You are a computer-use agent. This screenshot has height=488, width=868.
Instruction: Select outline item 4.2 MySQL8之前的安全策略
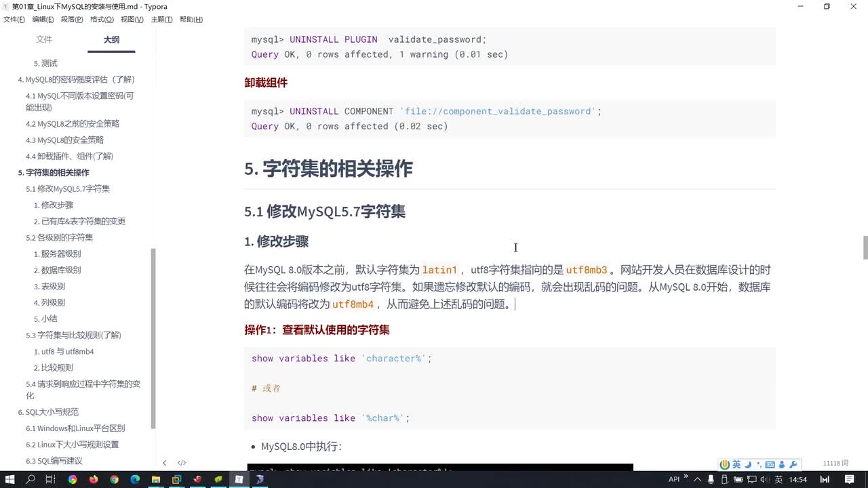tap(73, 124)
